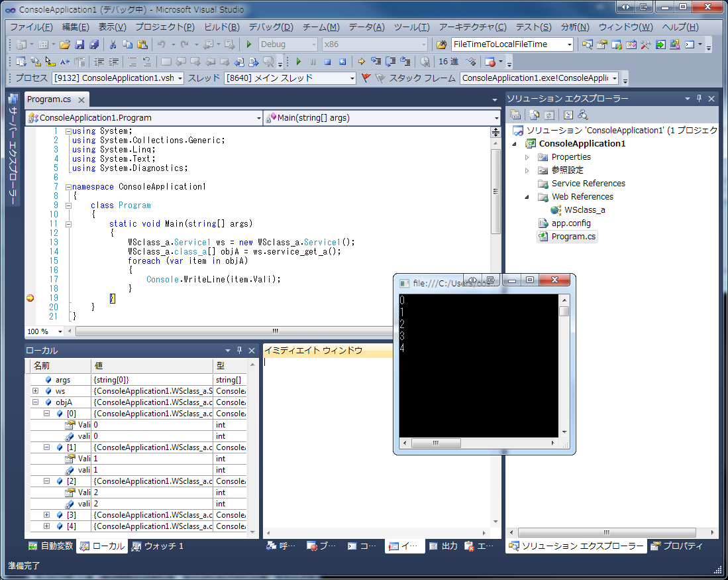Toggle hexadecimal display with the 16進 button
The height and width of the screenshot is (580, 728).
(x=448, y=62)
